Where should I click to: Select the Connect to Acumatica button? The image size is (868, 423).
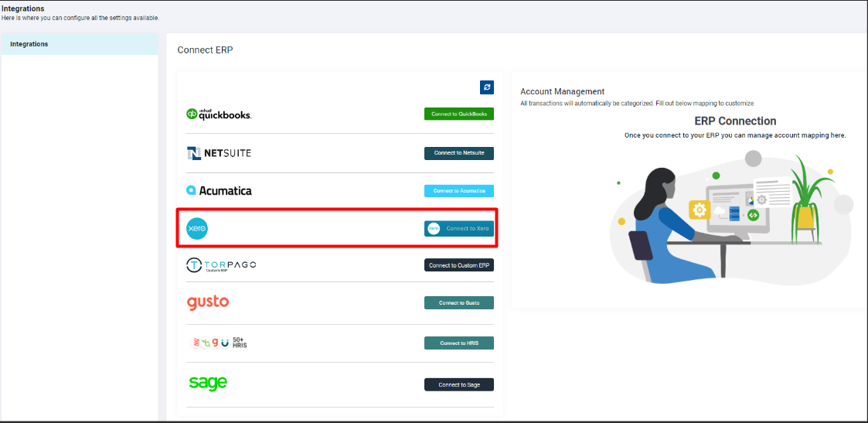459,190
